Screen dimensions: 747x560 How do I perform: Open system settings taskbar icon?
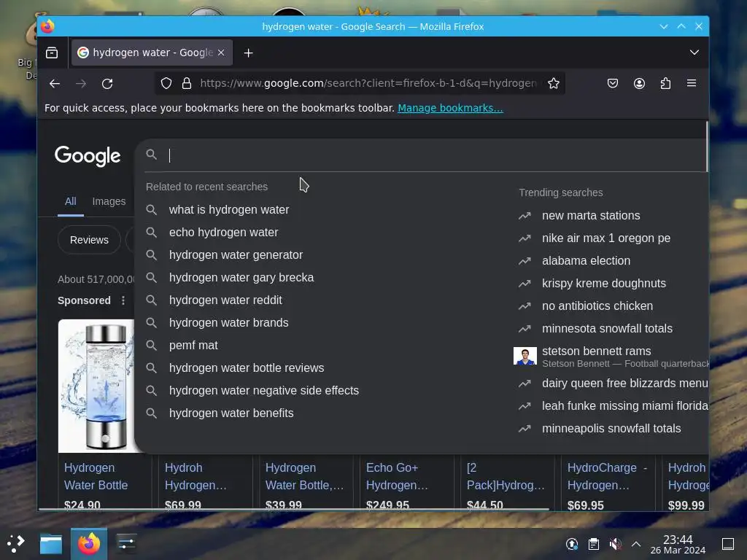(x=126, y=543)
